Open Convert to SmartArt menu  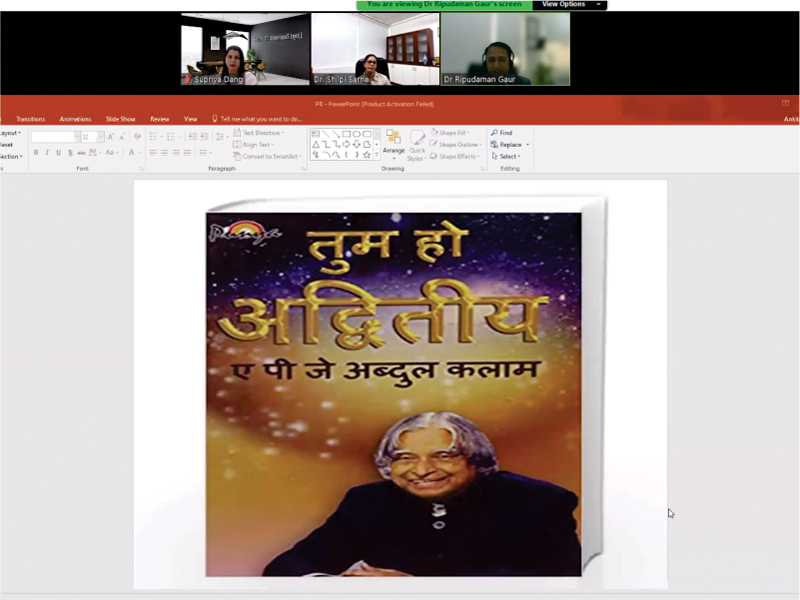pos(267,156)
